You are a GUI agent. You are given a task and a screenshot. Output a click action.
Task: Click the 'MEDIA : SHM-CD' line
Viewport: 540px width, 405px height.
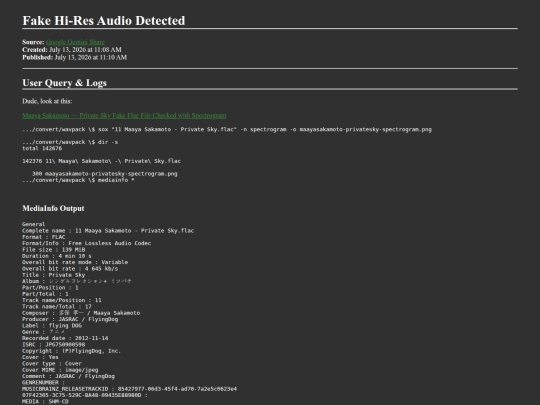coord(45,402)
